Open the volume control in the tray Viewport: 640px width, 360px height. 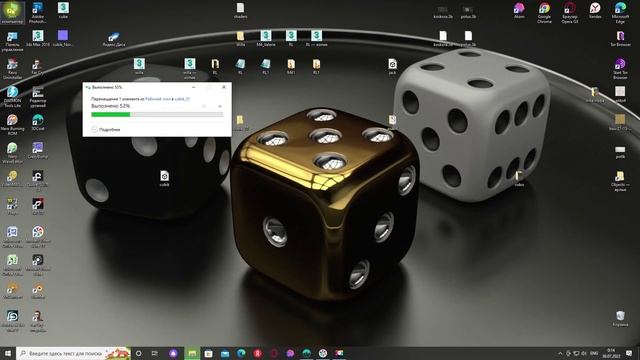point(584,353)
